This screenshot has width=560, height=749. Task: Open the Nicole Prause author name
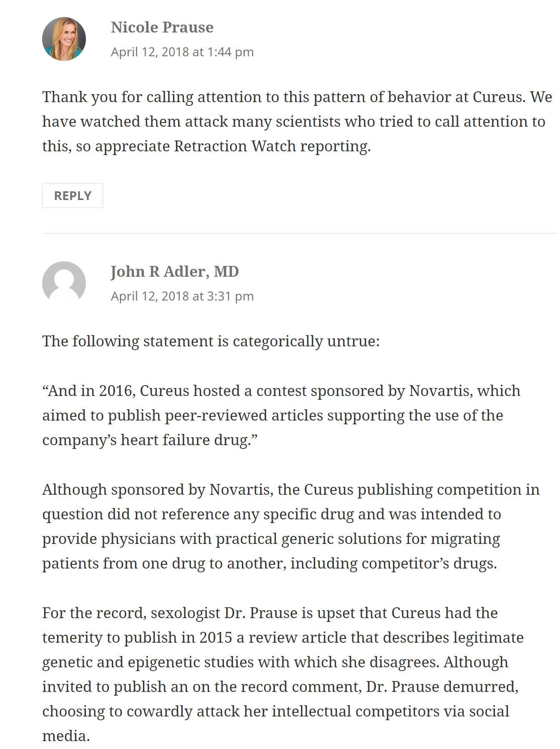point(162,28)
